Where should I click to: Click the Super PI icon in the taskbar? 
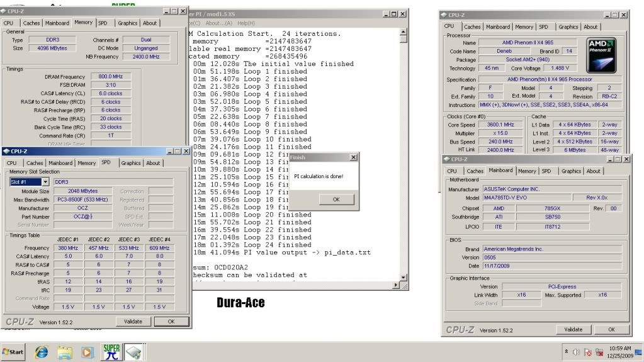pos(111,352)
